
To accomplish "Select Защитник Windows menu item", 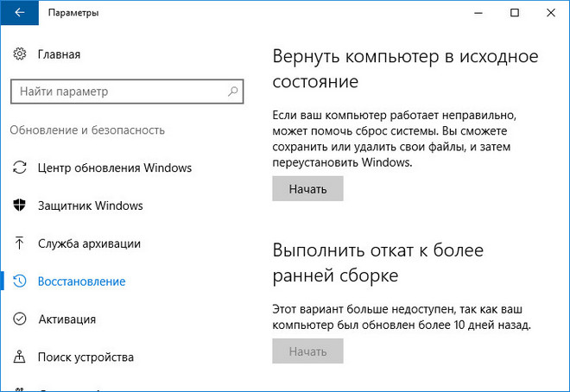I will tap(91, 205).
